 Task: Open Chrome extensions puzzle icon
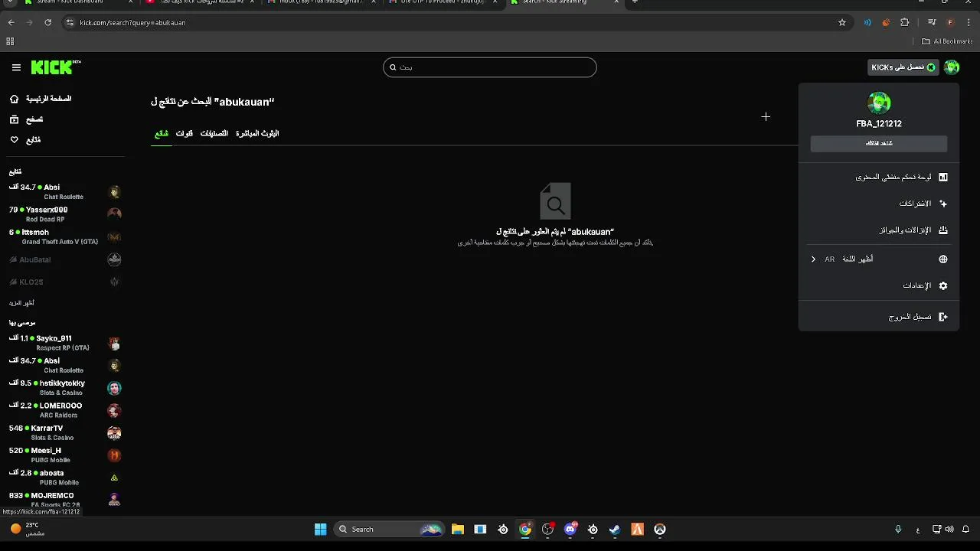(x=905, y=23)
